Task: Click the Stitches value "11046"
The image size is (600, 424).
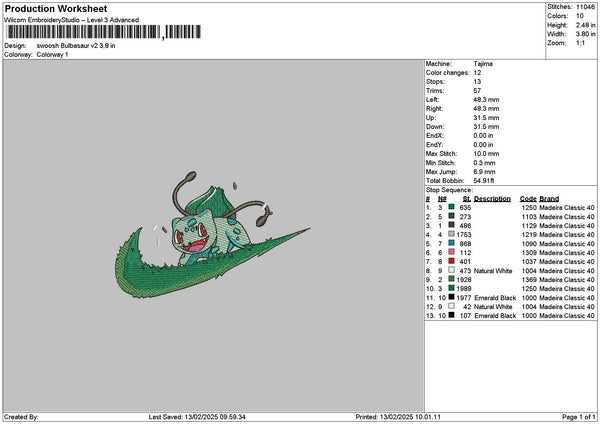Action: (585, 7)
